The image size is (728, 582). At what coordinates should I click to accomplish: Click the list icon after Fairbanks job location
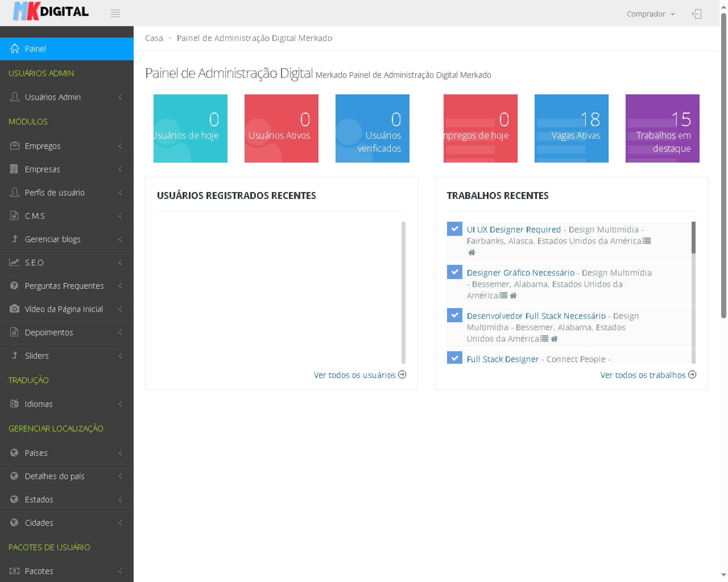[647, 241]
